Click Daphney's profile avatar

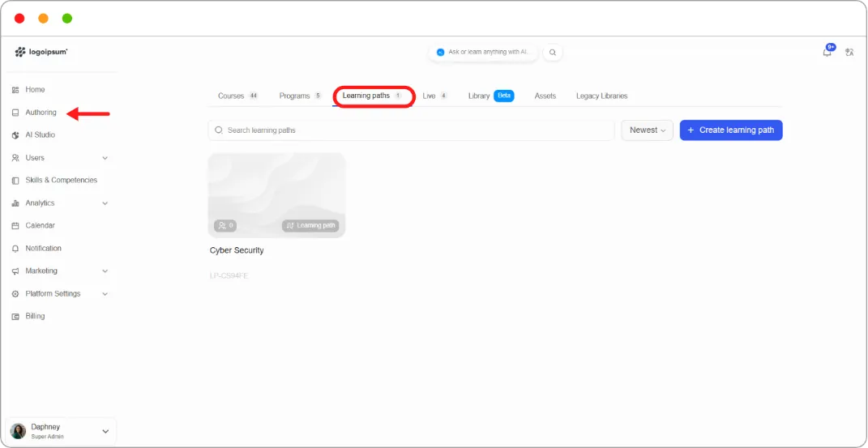19,431
